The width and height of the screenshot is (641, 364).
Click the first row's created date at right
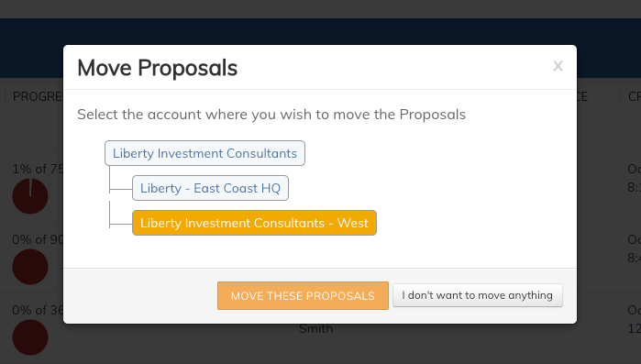click(634, 178)
